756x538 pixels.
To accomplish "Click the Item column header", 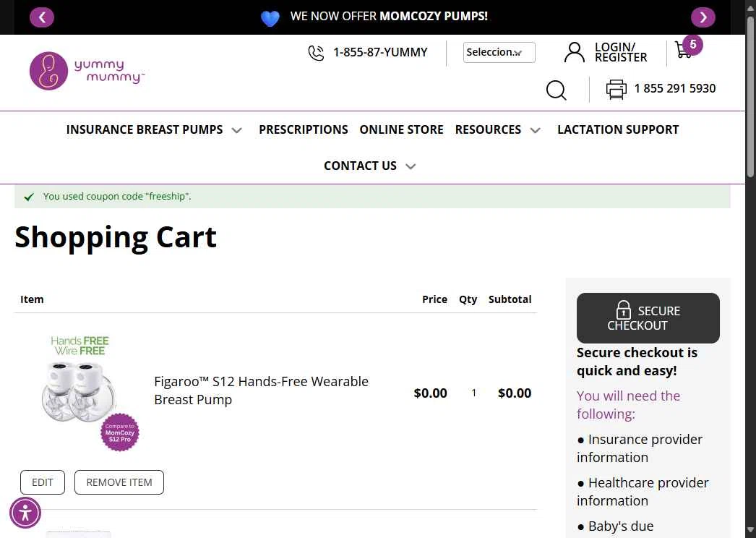I will pos(32,299).
